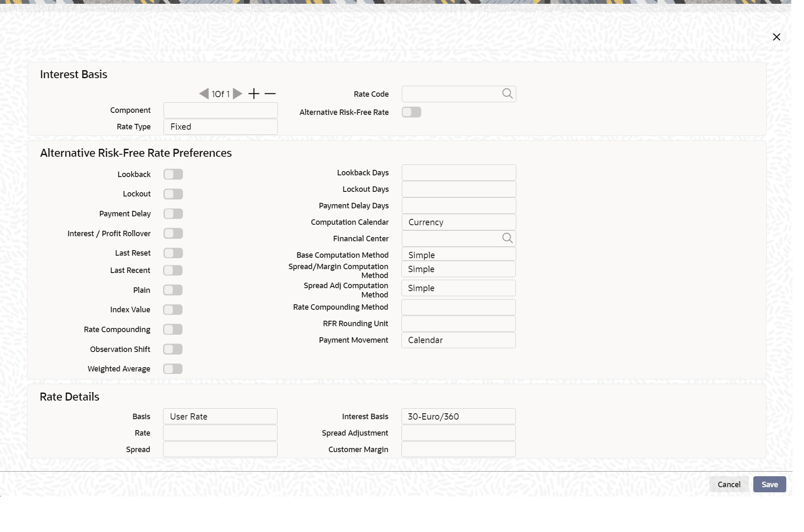The height and width of the screenshot is (532, 804).
Task: Turn on the Weighted Average switch
Action: [173, 369]
